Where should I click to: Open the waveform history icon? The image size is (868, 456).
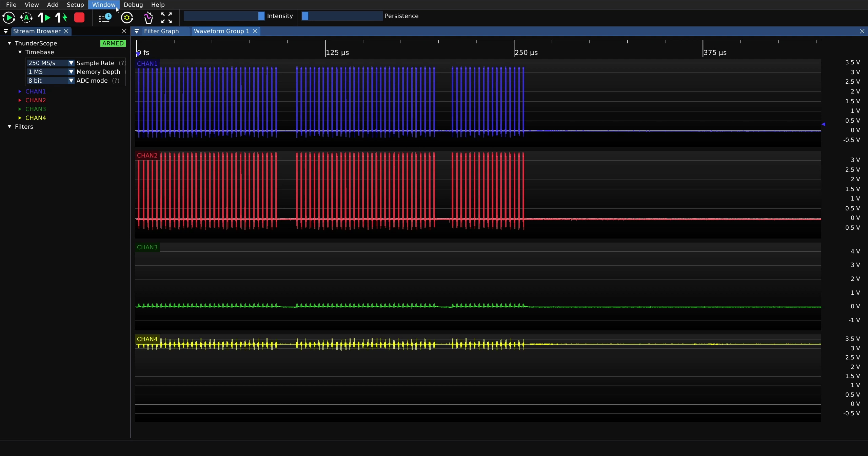click(x=105, y=18)
